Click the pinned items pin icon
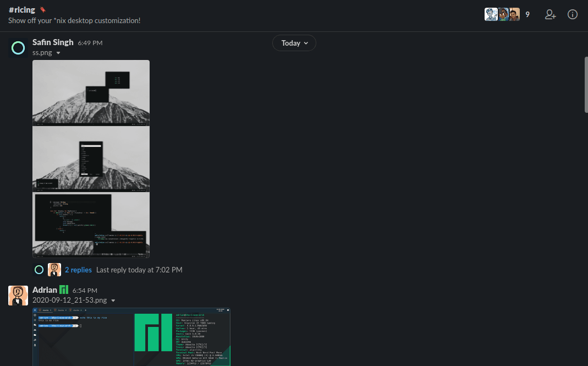The width and height of the screenshot is (588, 366). point(43,10)
